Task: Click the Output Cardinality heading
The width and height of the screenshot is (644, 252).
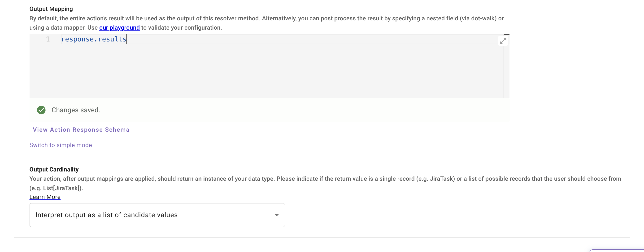Action: pyautogui.click(x=54, y=169)
